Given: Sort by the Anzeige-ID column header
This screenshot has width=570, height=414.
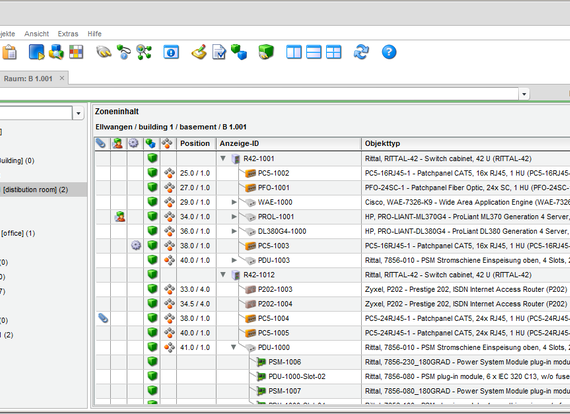Looking at the screenshot, I should (x=289, y=144).
